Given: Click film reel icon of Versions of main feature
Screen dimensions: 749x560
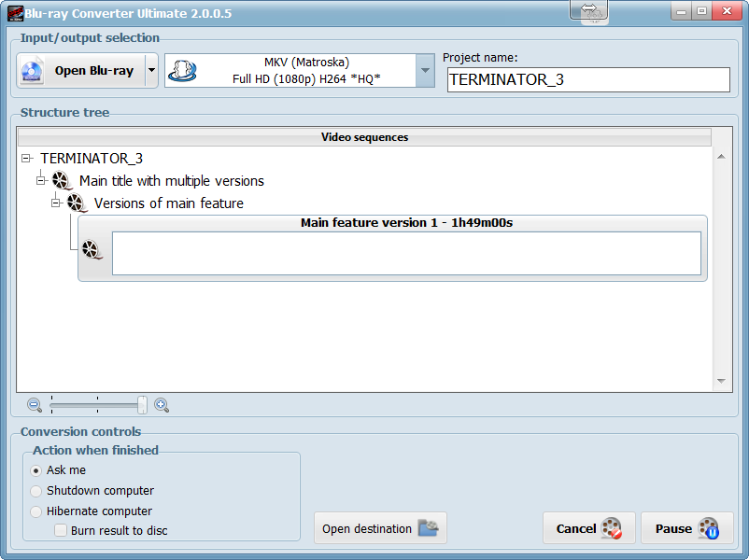Looking at the screenshot, I should point(77,203).
